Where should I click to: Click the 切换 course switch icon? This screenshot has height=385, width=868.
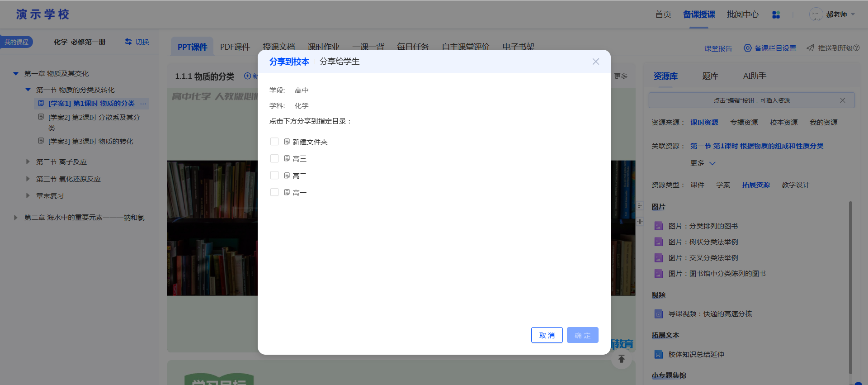pos(128,42)
